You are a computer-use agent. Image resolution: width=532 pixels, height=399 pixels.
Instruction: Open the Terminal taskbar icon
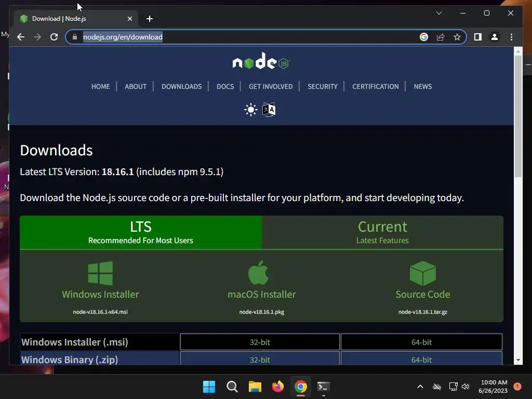(x=323, y=387)
